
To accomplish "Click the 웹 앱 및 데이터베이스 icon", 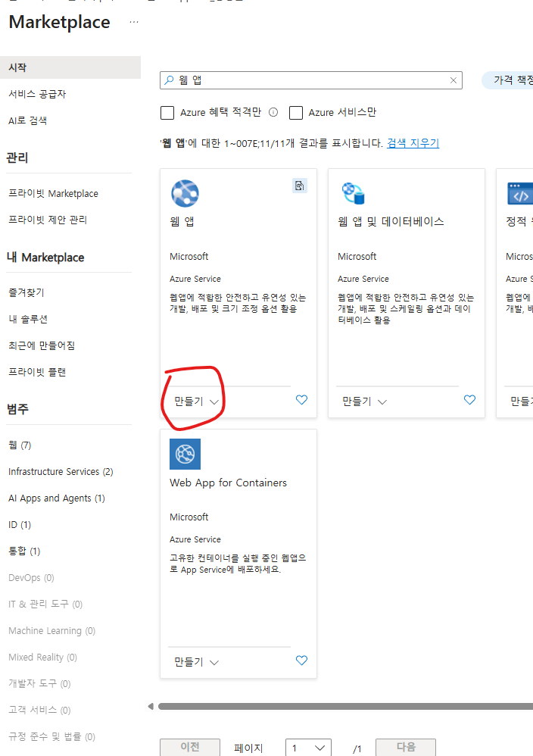I will click(x=354, y=193).
